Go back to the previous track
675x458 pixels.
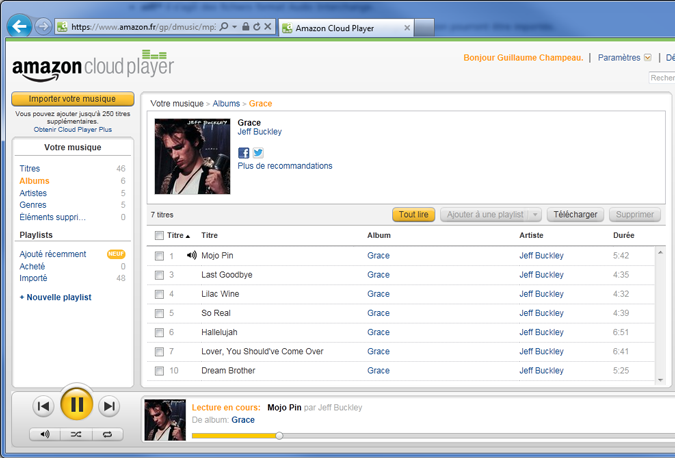(43, 406)
